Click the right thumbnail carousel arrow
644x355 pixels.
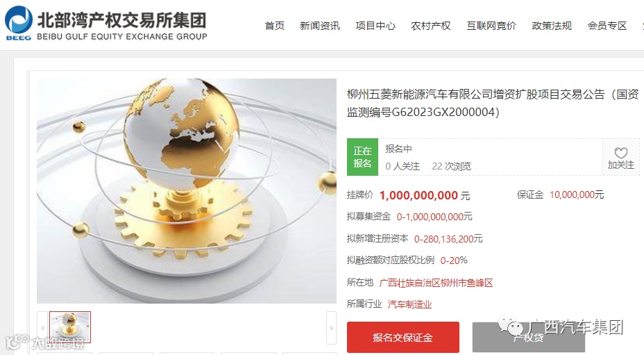click(x=332, y=328)
